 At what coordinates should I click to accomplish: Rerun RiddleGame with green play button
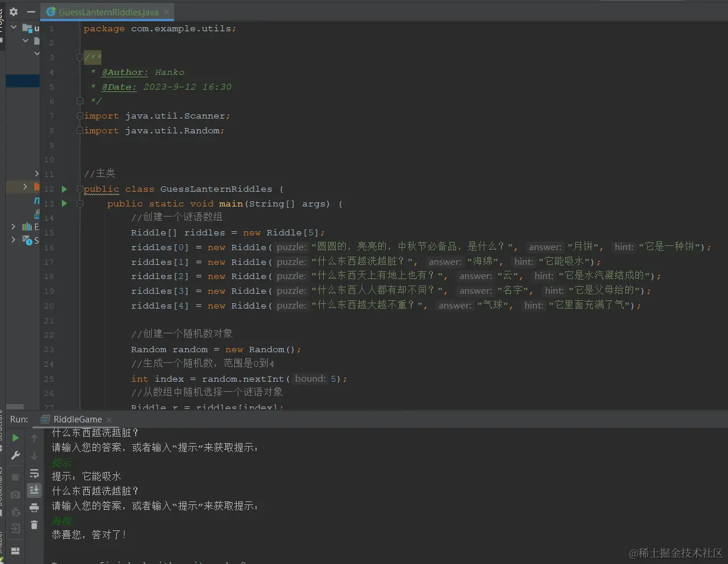coord(16,438)
